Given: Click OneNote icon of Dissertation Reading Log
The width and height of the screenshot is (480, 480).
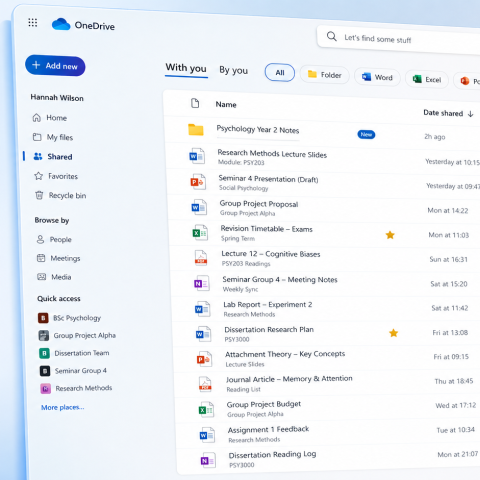Looking at the screenshot, I should pos(208,460).
